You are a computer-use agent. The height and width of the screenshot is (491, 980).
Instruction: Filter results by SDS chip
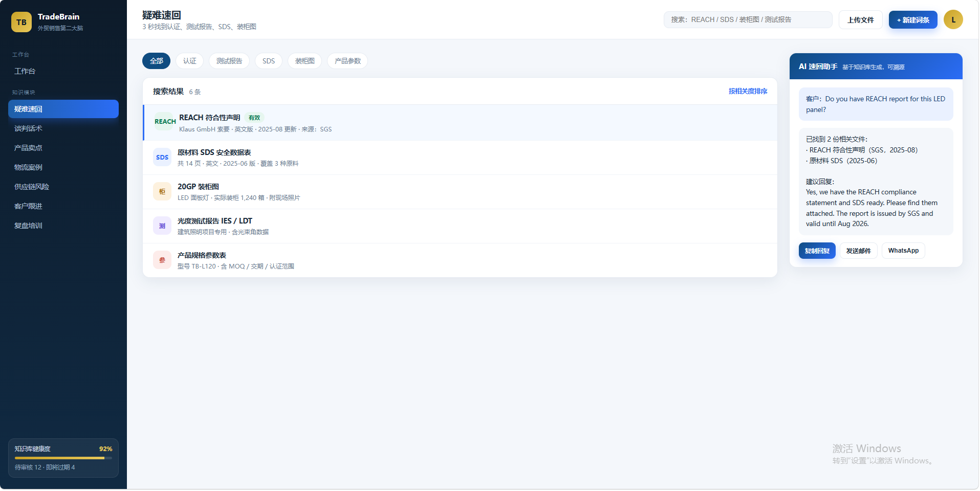point(269,61)
